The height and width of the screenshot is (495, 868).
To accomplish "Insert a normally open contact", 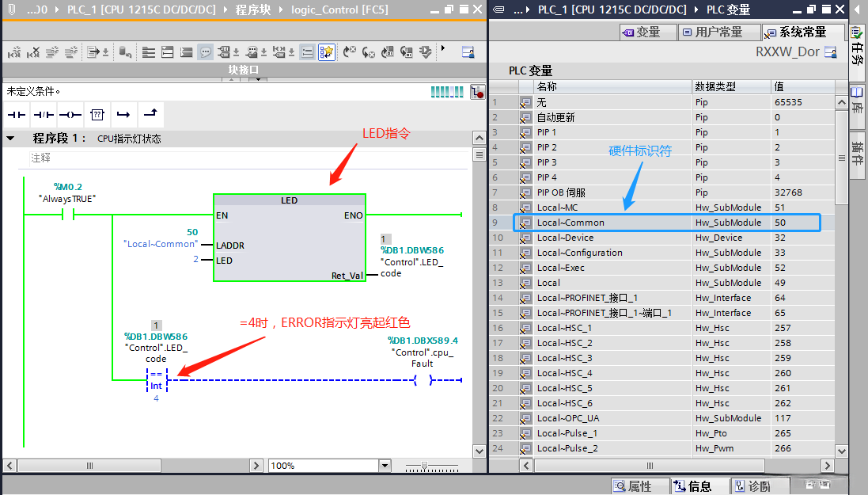I will pyautogui.click(x=17, y=115).
